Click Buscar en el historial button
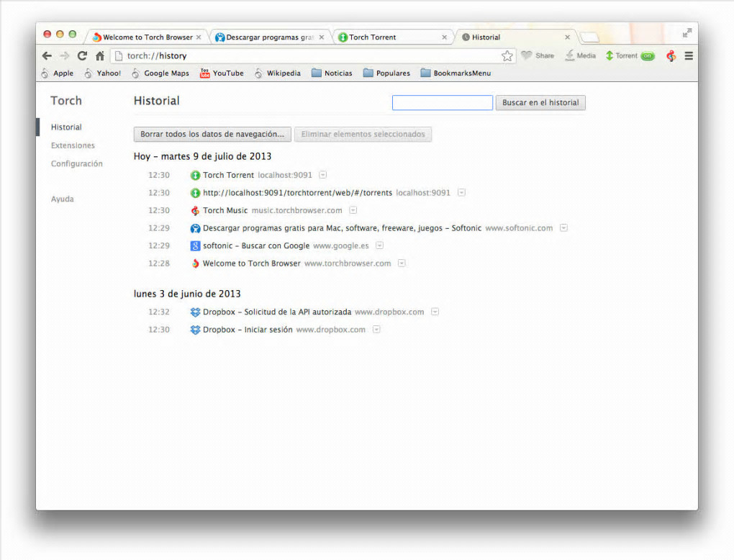Image resolution: width=734 pixels, height=560 pixels. click(x=540, y=102)
